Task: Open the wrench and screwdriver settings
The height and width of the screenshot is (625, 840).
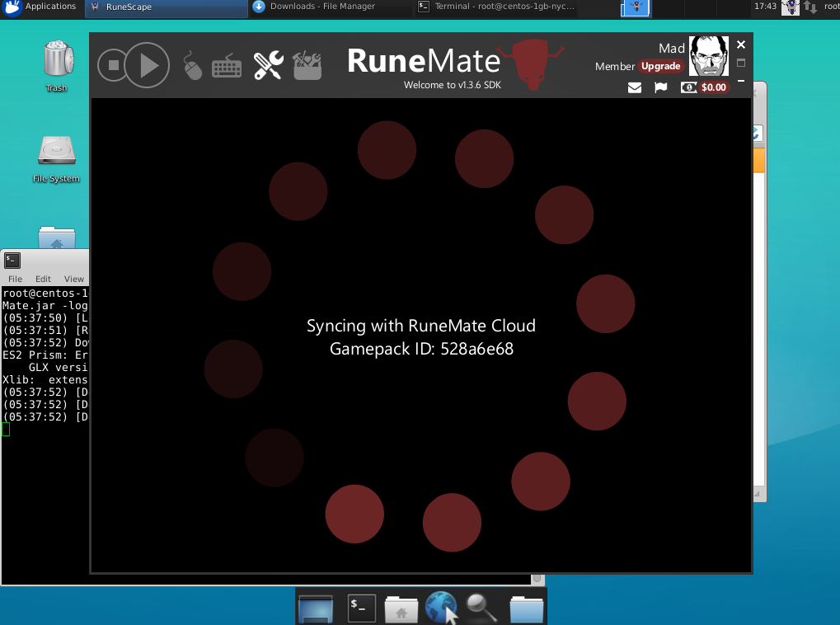Action: click(268, 65)
